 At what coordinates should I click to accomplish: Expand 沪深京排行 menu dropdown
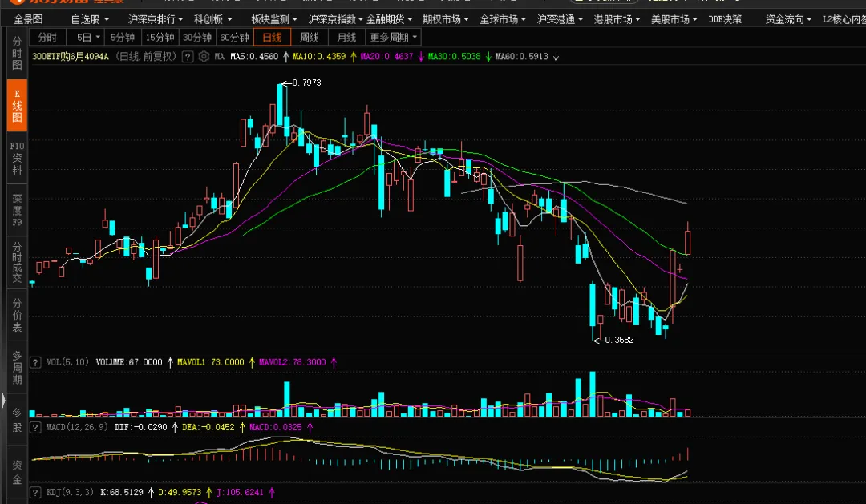[x=156, y=19]
